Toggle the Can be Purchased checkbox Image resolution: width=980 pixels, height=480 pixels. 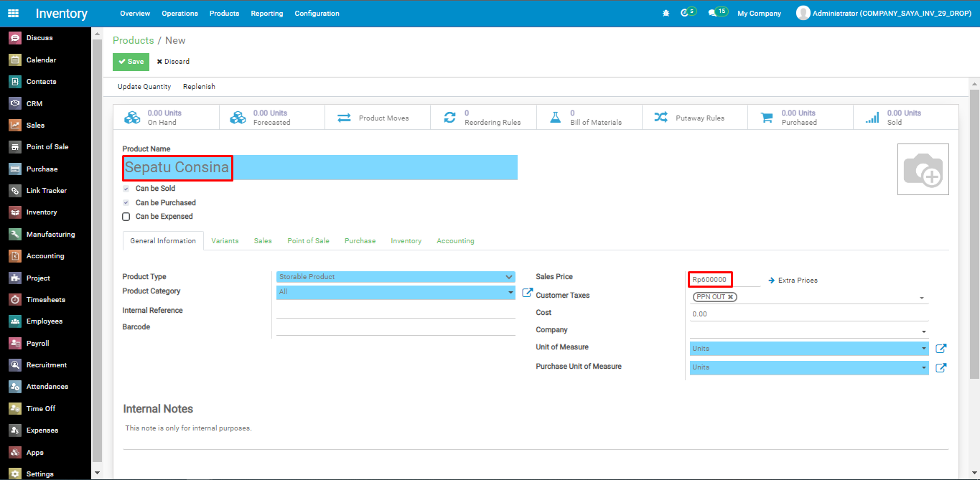point(126,203)
